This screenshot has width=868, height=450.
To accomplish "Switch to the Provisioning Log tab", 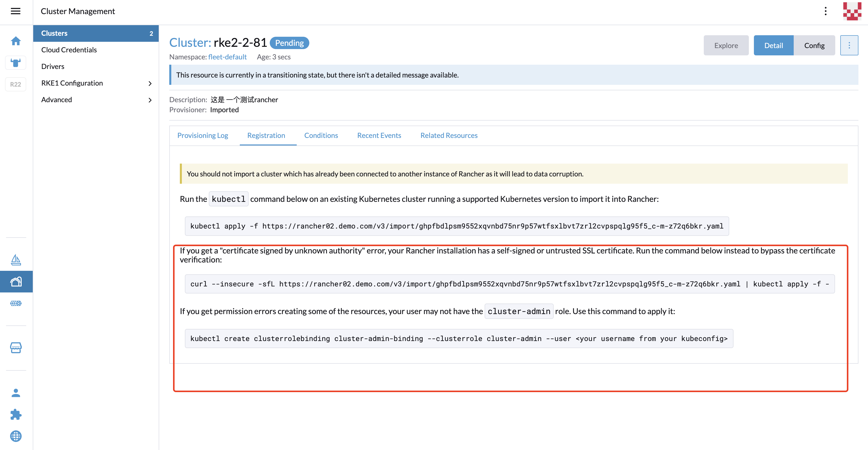I will 203,135.
